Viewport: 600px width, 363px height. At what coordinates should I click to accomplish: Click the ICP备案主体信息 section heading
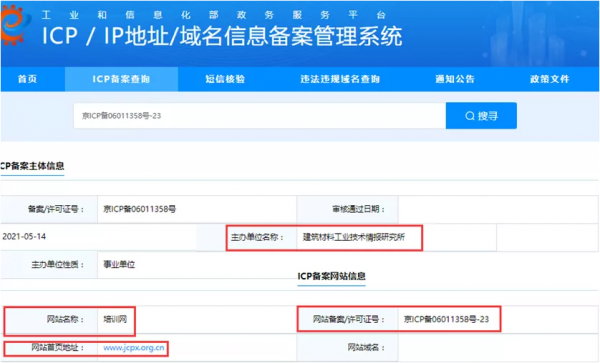pos(32,166)
